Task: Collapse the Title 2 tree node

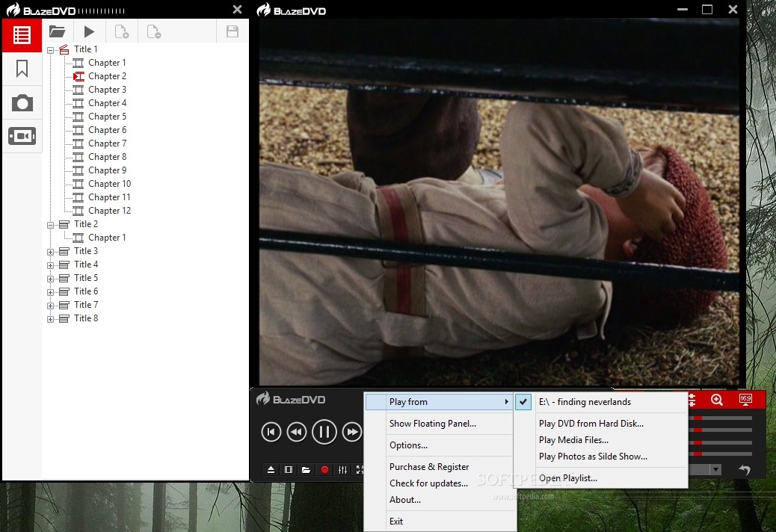Action: (x=51, y=225)
